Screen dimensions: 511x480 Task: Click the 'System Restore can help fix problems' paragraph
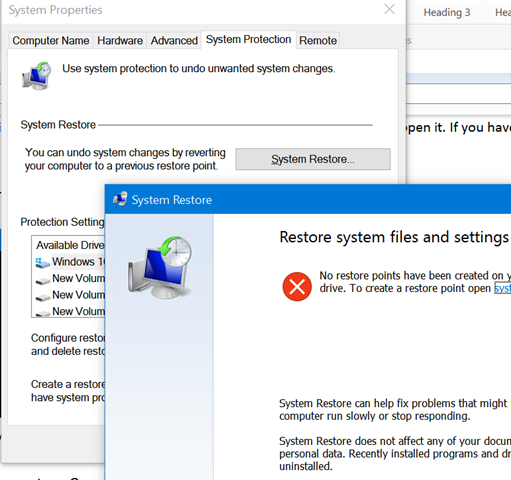(393, 410)
